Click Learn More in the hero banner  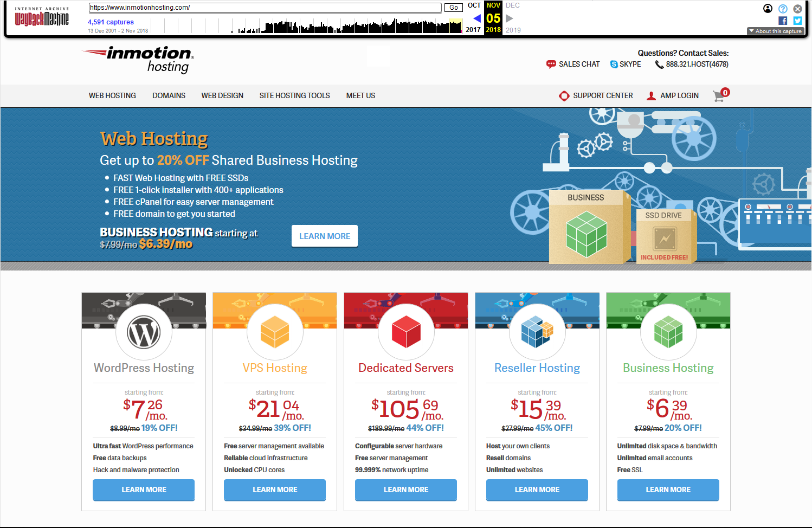pyautogui.click(x=325, y=236)
